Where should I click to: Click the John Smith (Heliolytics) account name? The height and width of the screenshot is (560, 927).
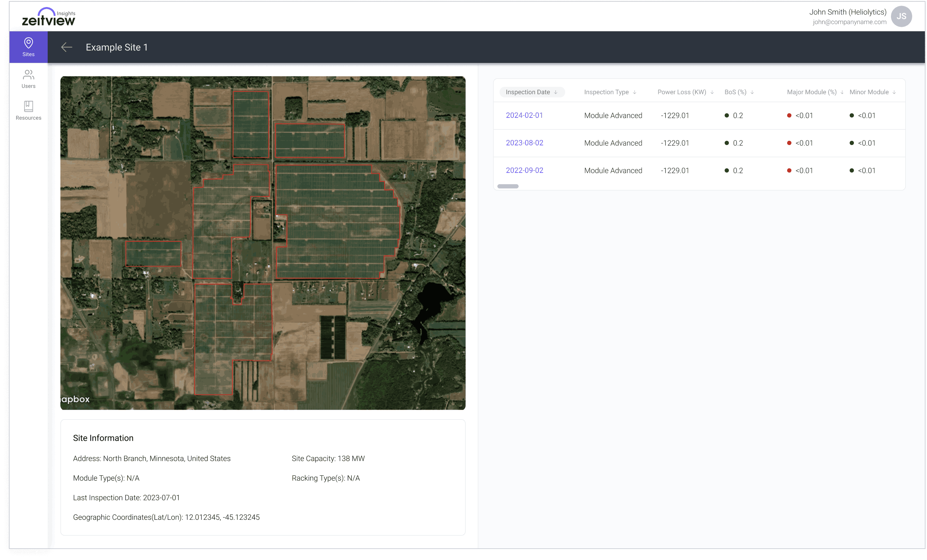pos(848,12)
